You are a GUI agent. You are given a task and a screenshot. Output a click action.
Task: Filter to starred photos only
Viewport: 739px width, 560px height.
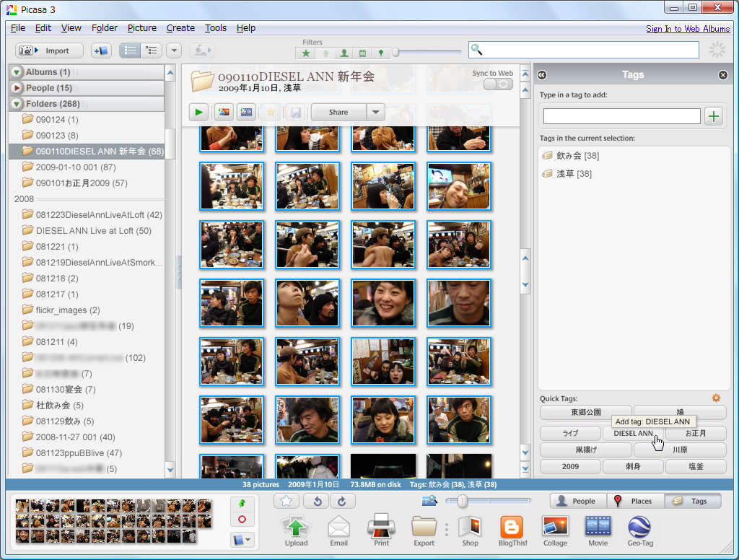coord(306,53)
